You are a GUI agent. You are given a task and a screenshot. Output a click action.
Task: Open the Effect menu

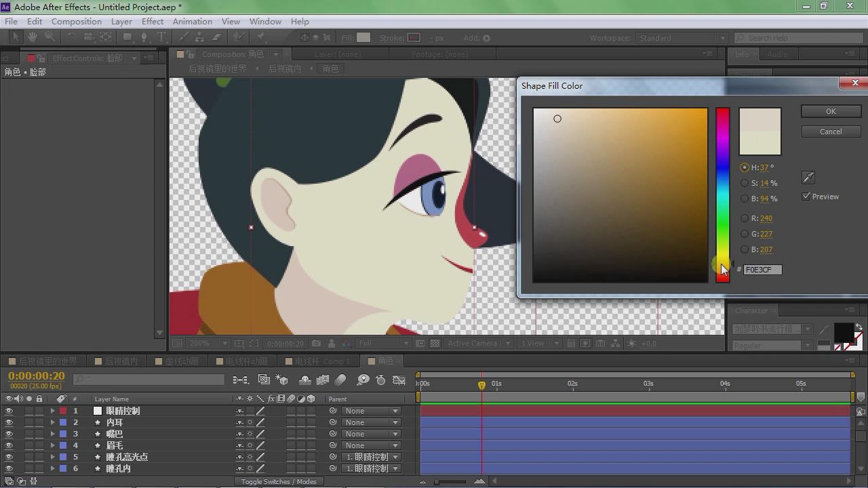pyautogui.click(x=153, y=21)
